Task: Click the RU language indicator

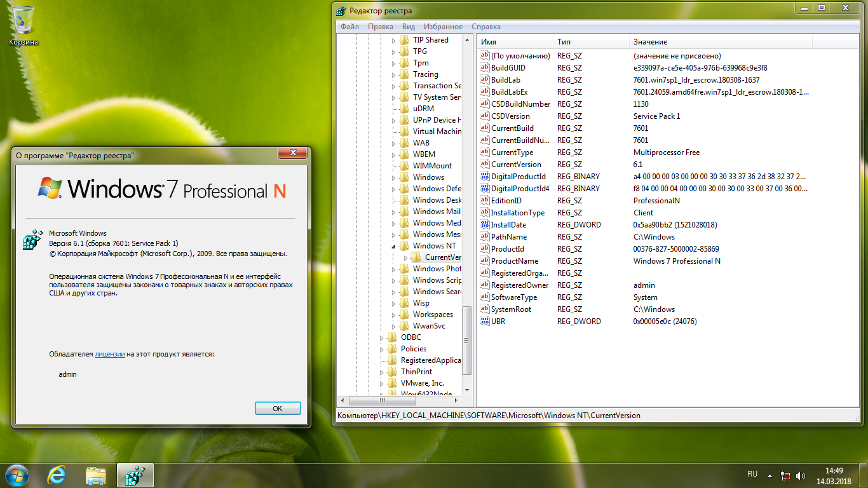Action: pyautogui.click(x=752, y=474)
